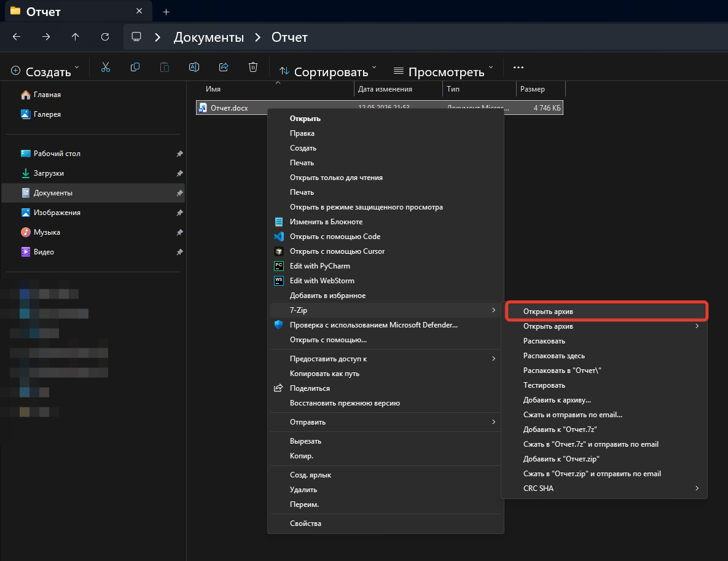Unpin Музыка using its pin icon
The image size is (728, 561).
coord(179,232)
